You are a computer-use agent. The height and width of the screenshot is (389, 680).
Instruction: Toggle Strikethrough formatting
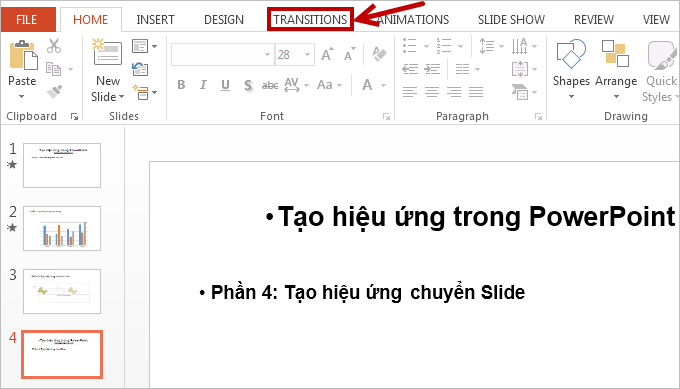[270, 85]
